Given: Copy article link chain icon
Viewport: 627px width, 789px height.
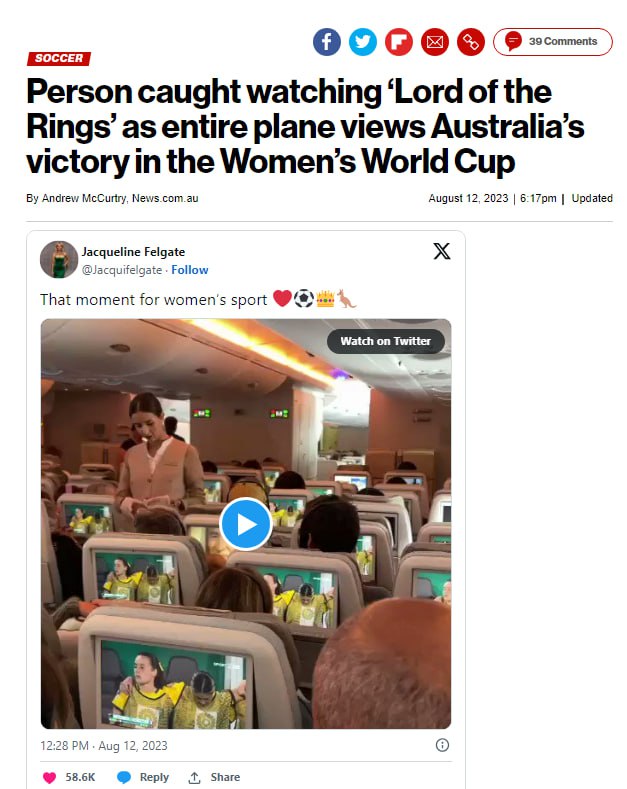Looking at the screenshot, I should (471, 42).
